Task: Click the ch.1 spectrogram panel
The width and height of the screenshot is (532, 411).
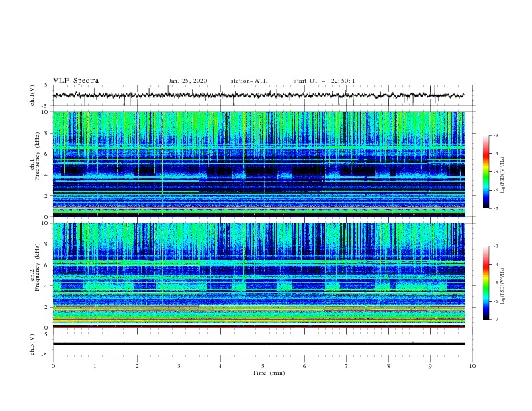Action: coord(259,164)
